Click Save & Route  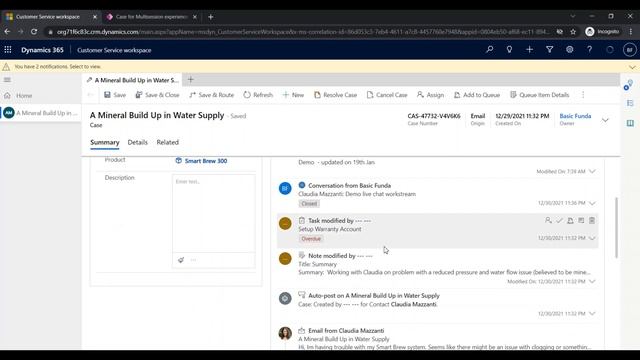(211, 95)
